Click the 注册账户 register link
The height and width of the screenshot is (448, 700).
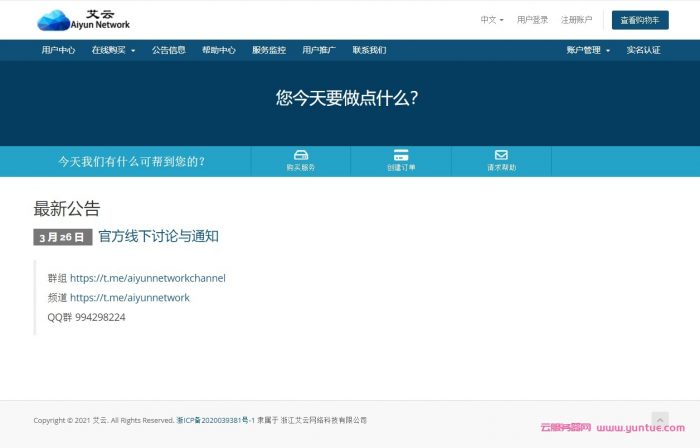(576, 20)
